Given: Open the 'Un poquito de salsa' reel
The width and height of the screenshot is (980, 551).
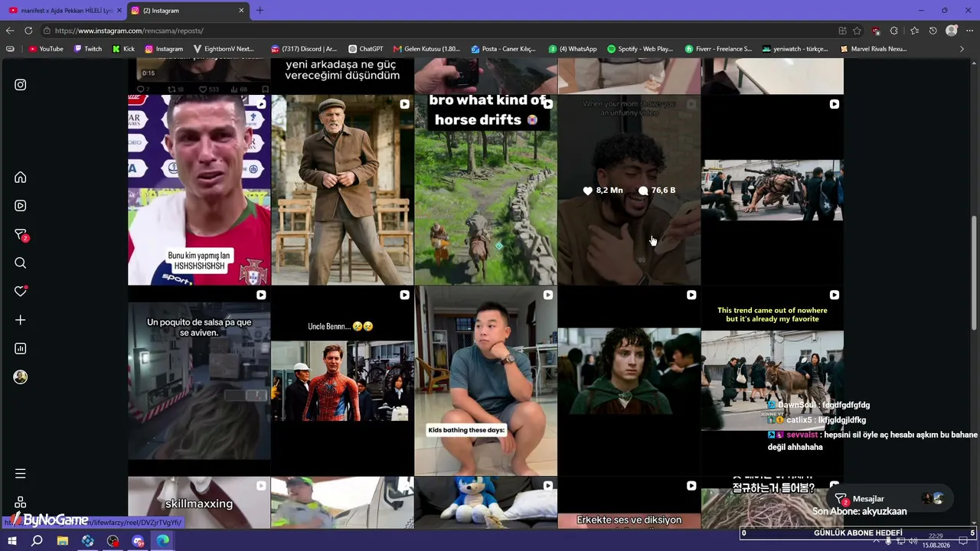Looking at the screenshot, I should tap(199, 381).
